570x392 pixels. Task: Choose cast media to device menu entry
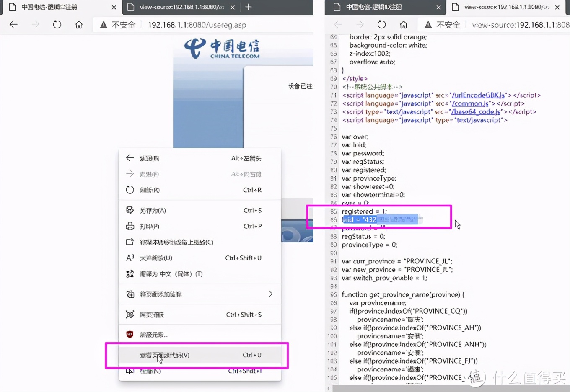tap(200, 242)
